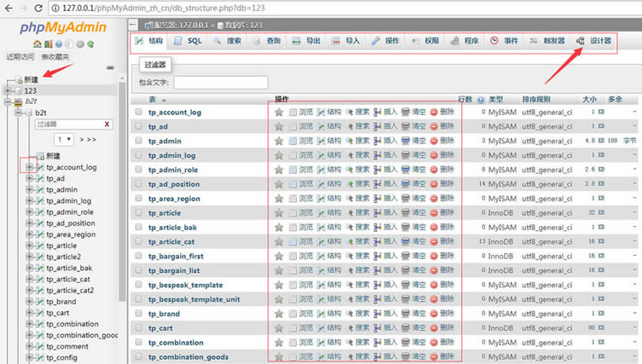The height and width of the screenshot is (364, 642).
Task: Click the 删除 link for tp_cart
Action: point(447,327)
